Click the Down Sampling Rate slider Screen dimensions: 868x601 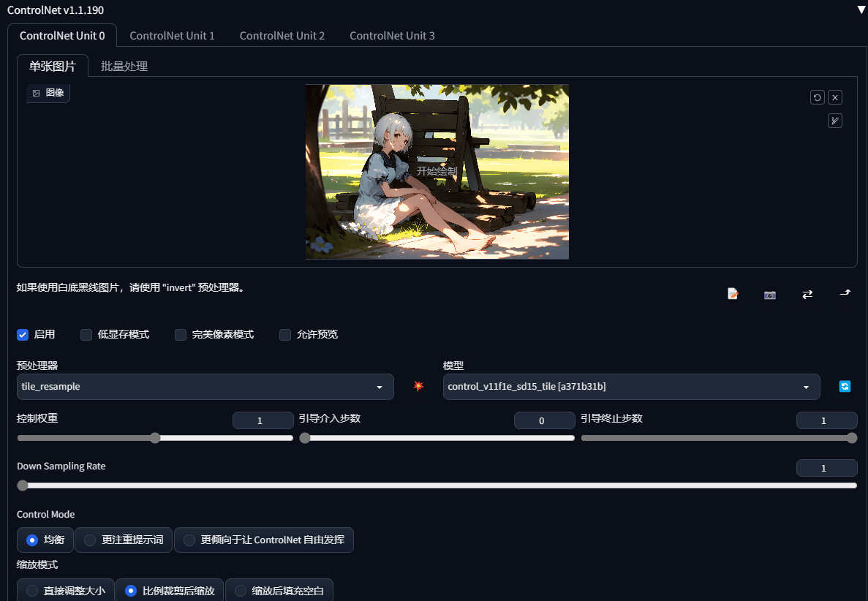click(x=437, y=486)
